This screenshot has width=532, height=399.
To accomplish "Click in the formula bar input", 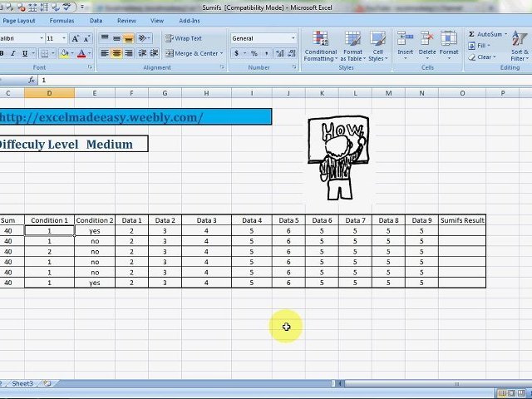I will (285, 80).
